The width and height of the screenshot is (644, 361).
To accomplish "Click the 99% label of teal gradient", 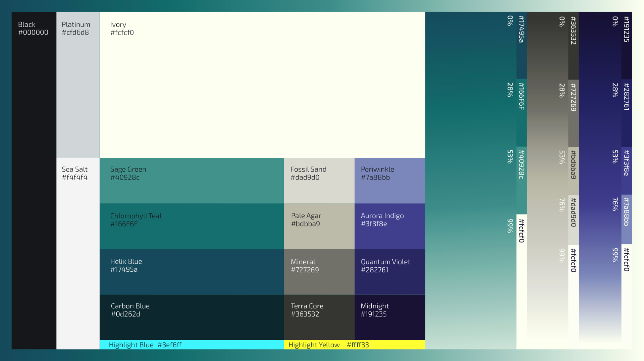I will click(x=510, y=226).
